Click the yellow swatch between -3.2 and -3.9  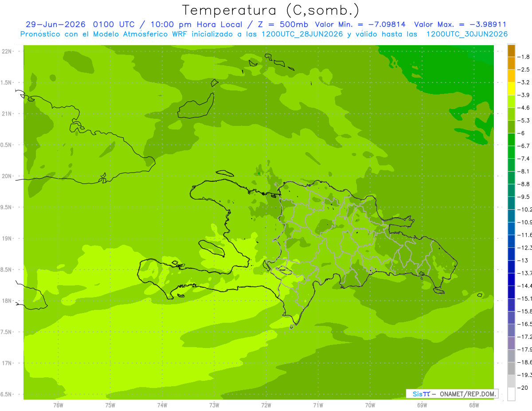[x=511, y=89]
